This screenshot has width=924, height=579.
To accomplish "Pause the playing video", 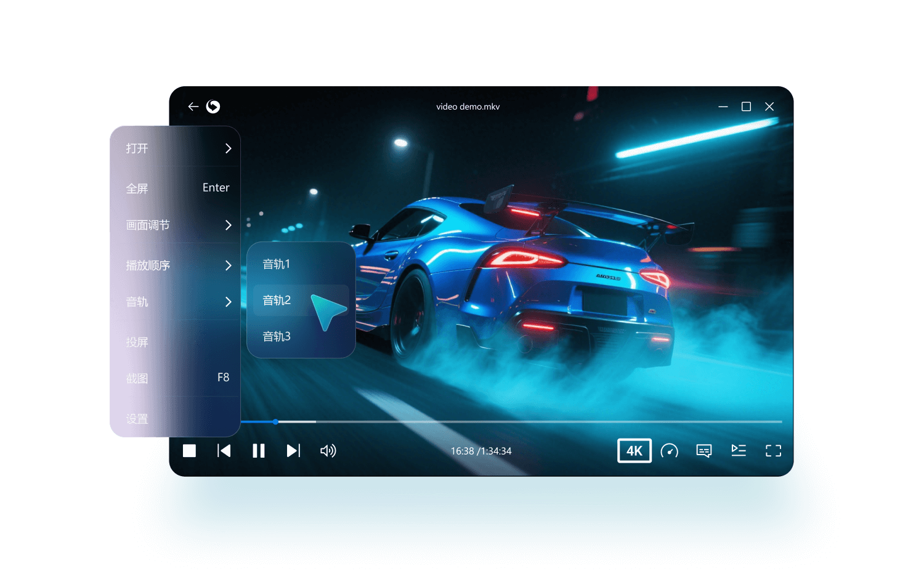I will pos(259,451).
